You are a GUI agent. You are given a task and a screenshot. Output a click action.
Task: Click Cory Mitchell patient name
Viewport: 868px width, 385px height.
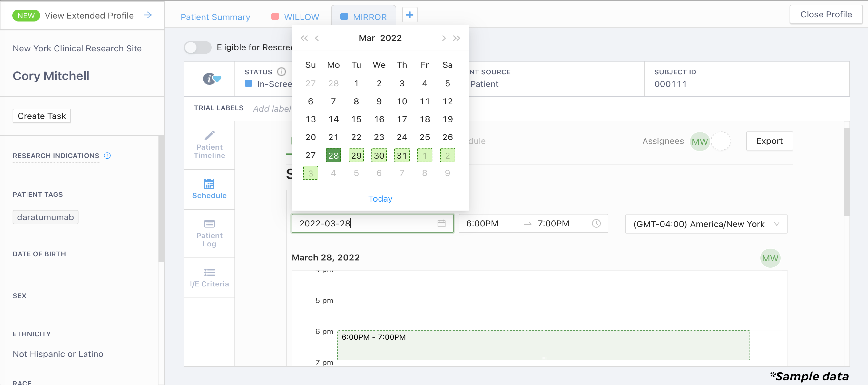[x=51, y=76]
